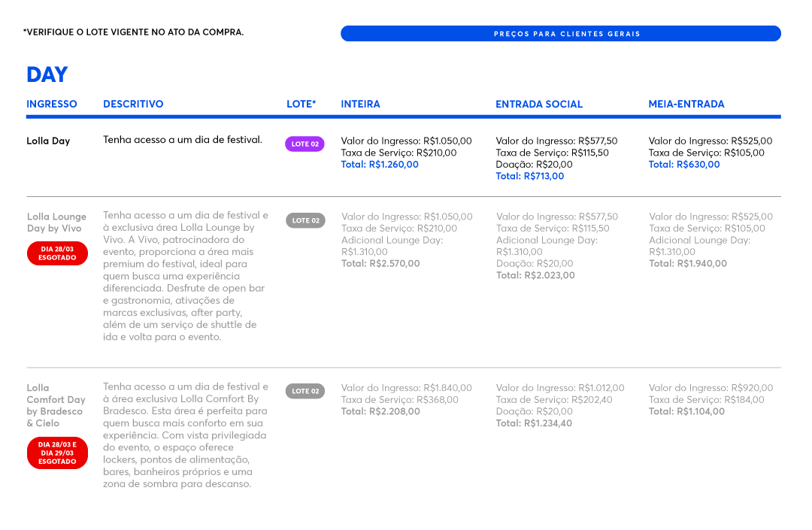Click 'Doação: R$20,00' in Lolla Comfort row

pyautogui.click(x=534, y=411)
